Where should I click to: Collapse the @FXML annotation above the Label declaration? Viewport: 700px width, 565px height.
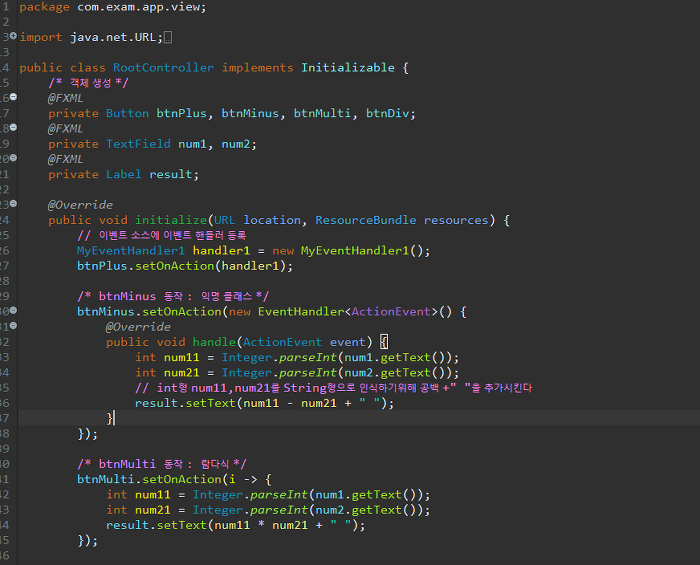coord(13,158)
